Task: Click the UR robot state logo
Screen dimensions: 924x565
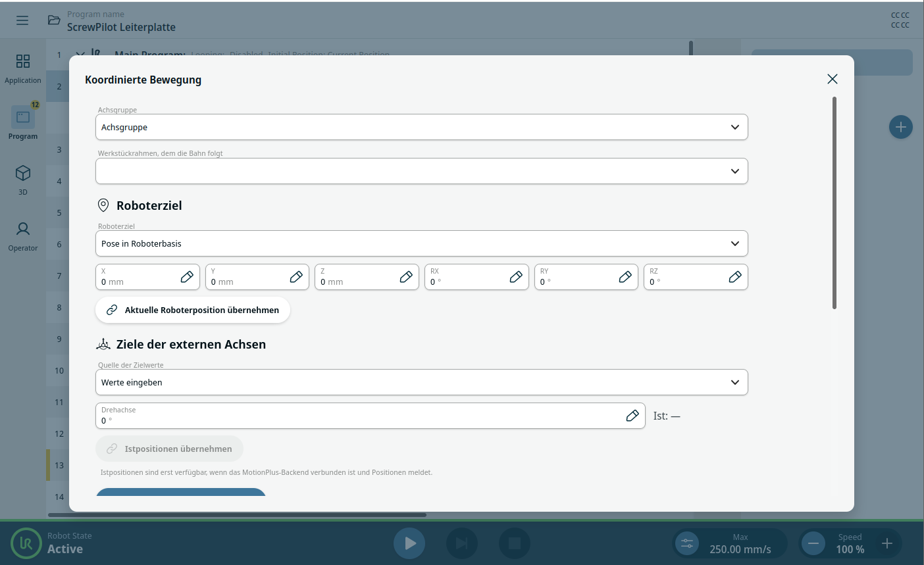Action: [x=26, y=544]
